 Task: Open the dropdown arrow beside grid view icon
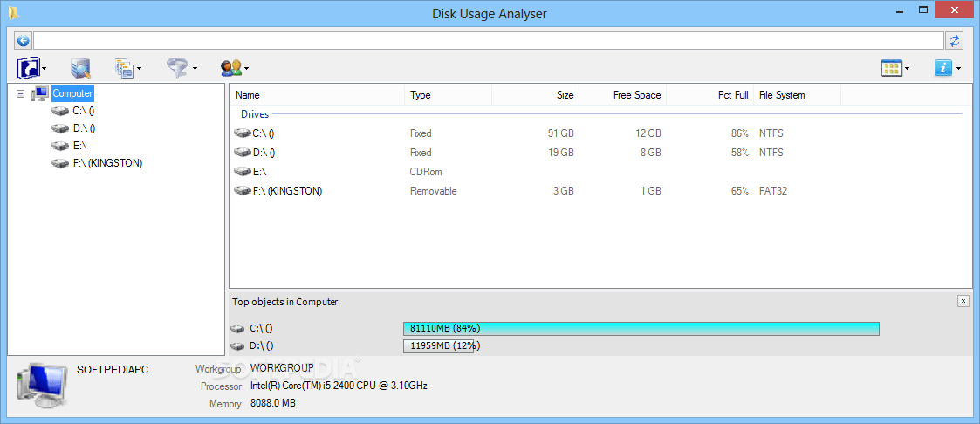coord(906,69)
